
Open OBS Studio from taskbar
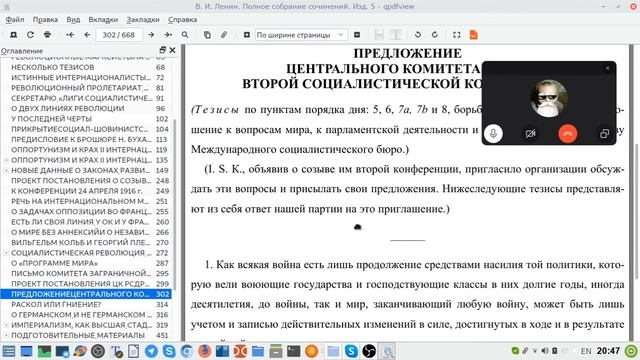tap(369, 351)
